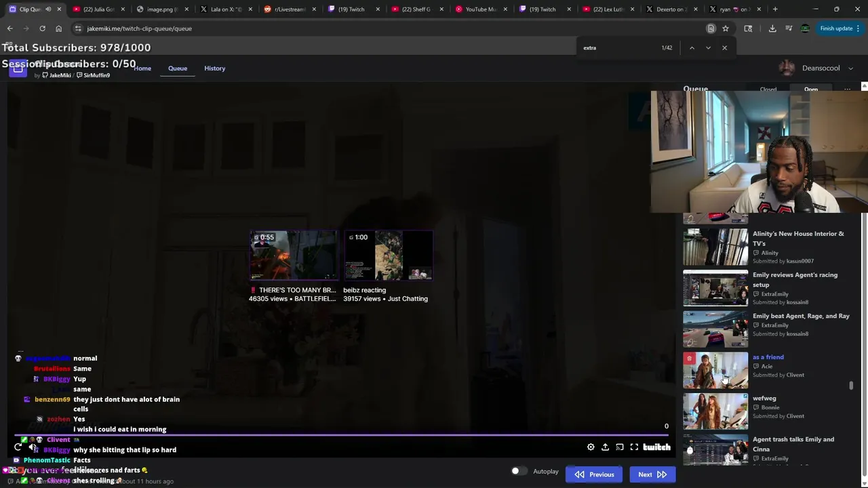View site information in the address bar

coord(78,28)
